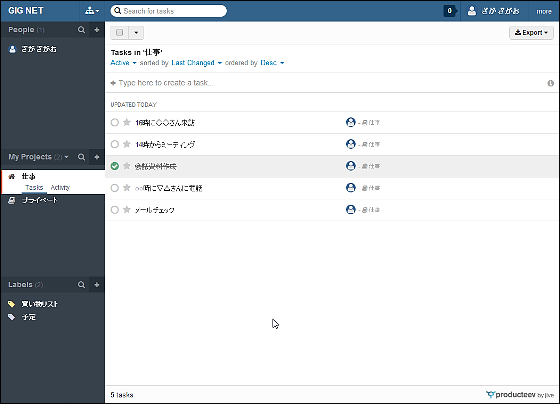Open the Active filter dropdown
560x404 pixels.
pyautogui.click(x=123, y=63)
